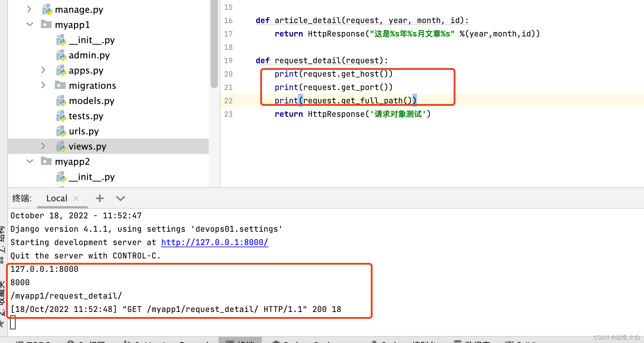
Task: Collapse the myapp2 folder
Action: coord(30,161)
